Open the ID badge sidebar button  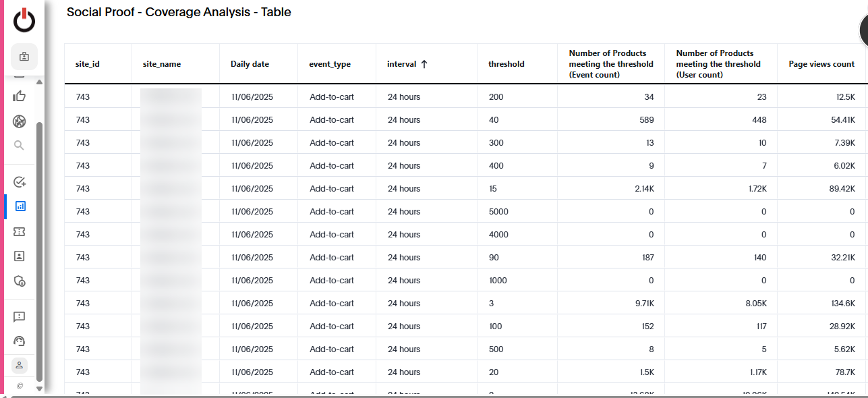point(24,57)
